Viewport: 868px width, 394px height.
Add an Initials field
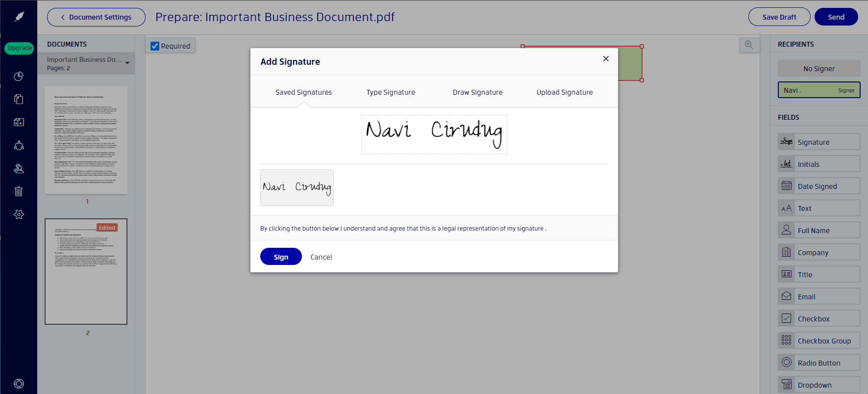[819, 164]
